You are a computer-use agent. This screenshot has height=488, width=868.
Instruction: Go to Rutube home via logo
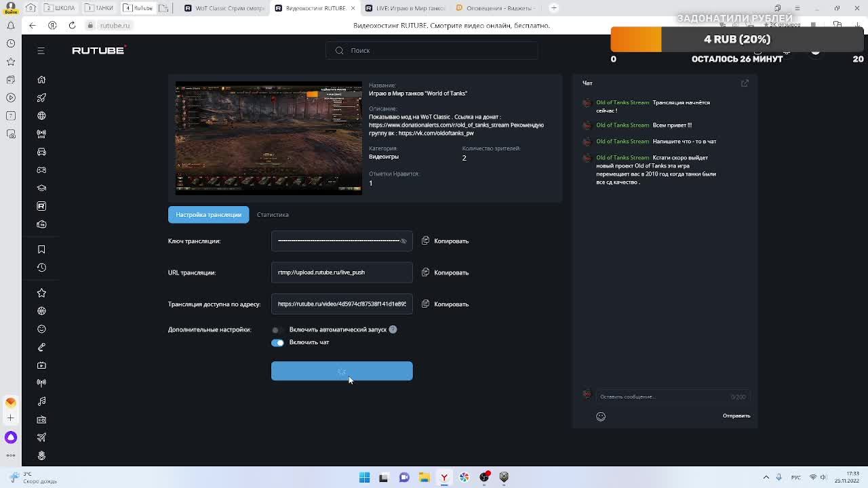click(99, 50)
